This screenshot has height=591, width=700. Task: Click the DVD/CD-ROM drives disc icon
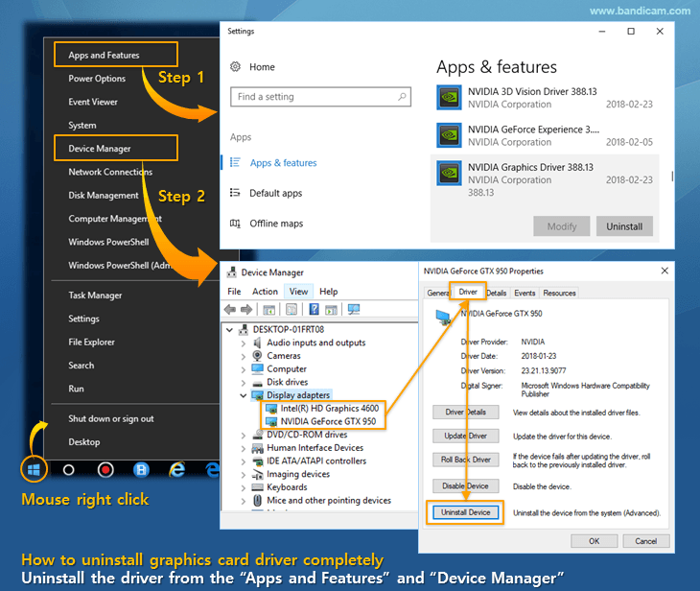[x=257, y=435]
